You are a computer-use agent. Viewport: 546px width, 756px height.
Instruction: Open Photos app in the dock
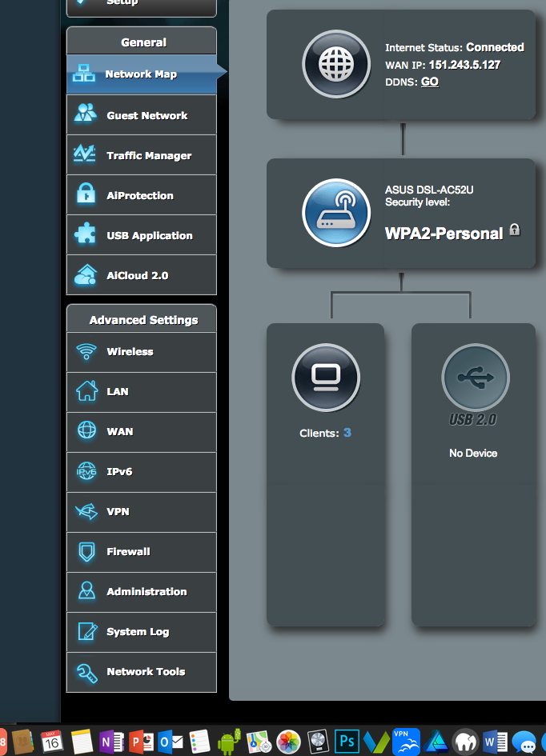pos(288,742)
